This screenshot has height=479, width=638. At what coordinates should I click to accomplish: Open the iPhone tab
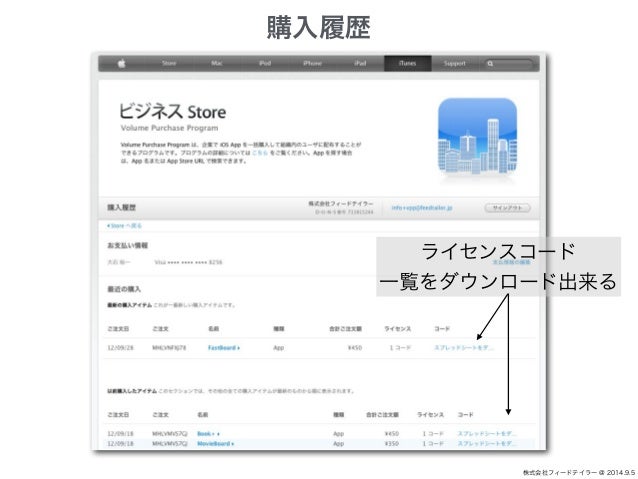tap(312, 63)
